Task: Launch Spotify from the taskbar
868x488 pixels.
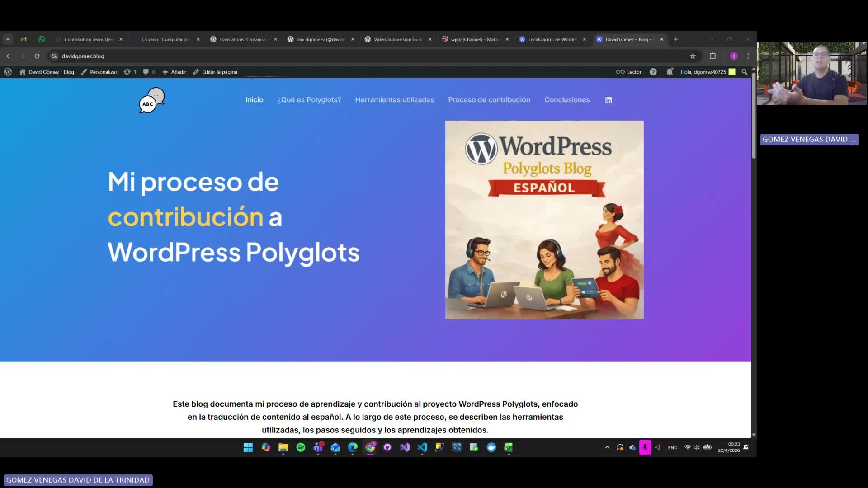Action: click(x=301, y=447)
